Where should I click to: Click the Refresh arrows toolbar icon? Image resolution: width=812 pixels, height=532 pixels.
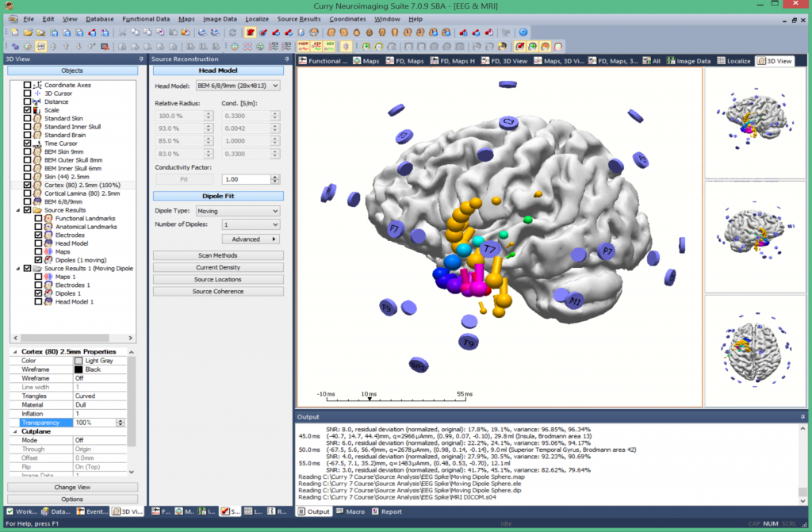point(233,33)
